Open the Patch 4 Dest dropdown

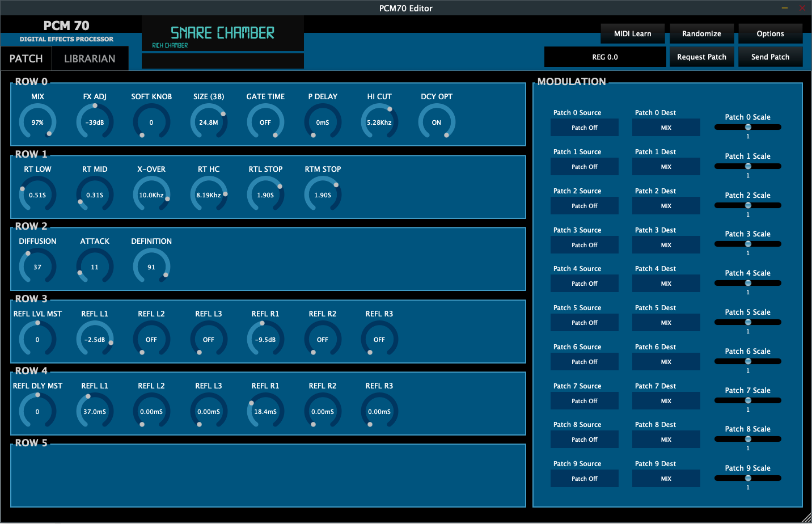[666, 284]
